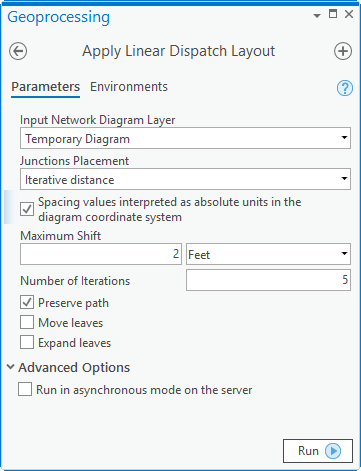
Task: Uncheck the Preserve path checkbox
Action: click(x=27, y=303)
